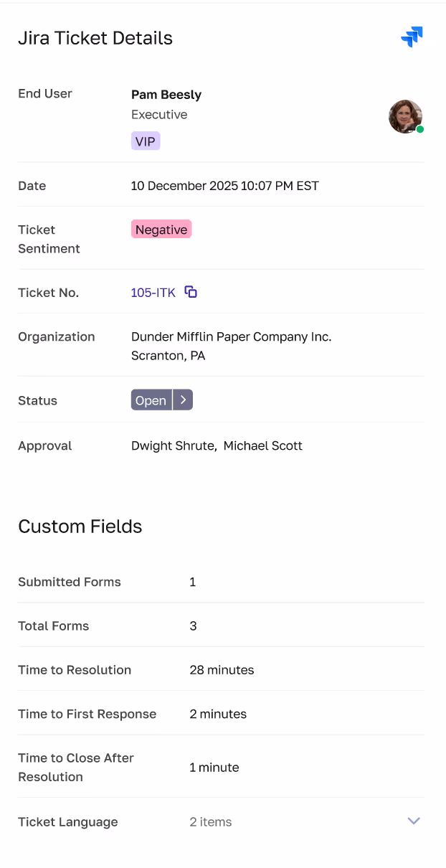Screen dimensions: 446x868
Task: Click the Time to First Response value
Action: (x=218, y=714)
